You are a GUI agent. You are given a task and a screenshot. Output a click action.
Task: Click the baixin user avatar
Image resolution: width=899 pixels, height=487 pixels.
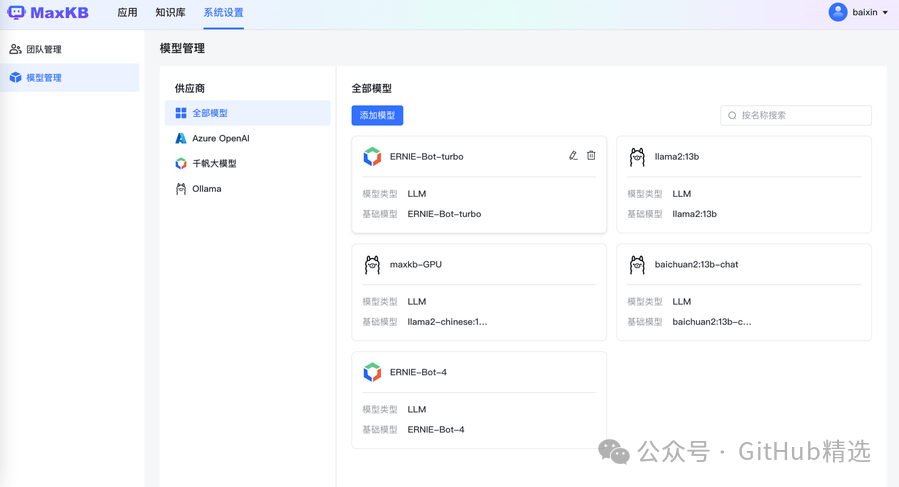tap(838, 12)
